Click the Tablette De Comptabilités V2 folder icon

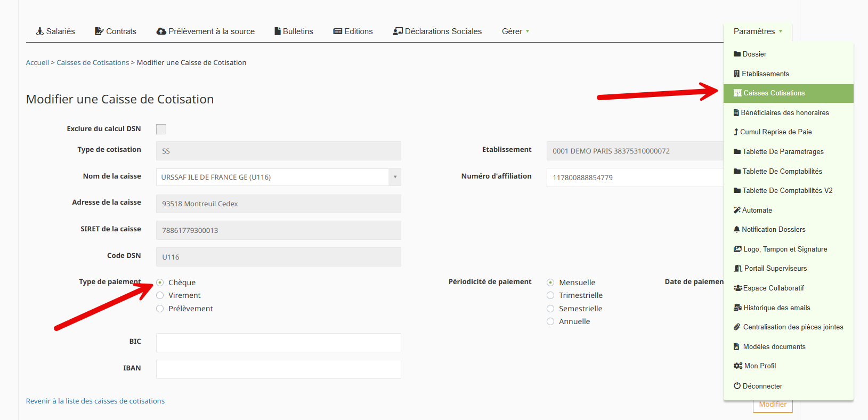coord(737,190)
